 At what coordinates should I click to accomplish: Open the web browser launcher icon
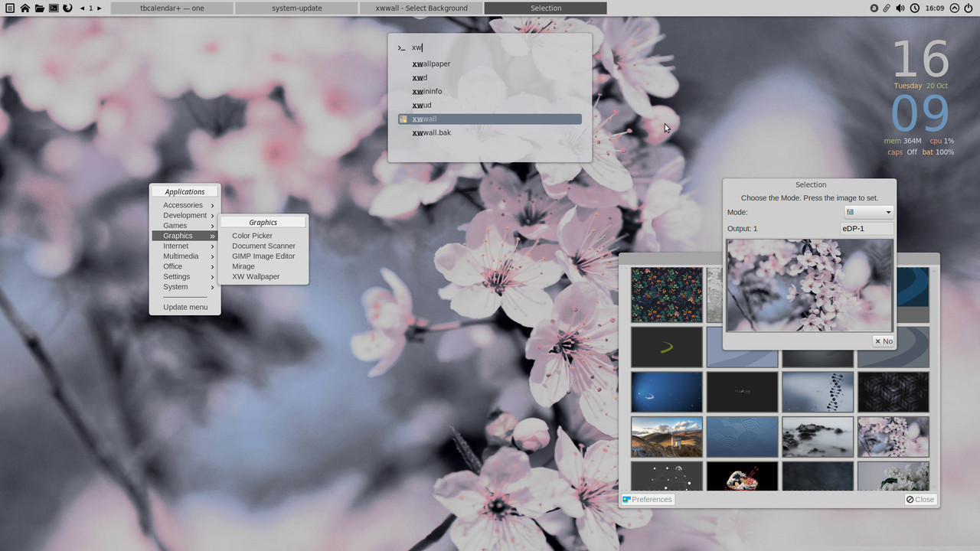67,8
